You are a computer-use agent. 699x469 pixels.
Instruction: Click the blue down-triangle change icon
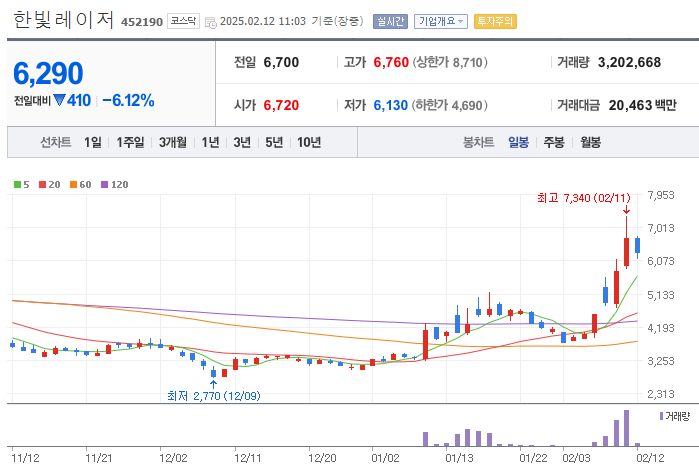tap(59, 100)
